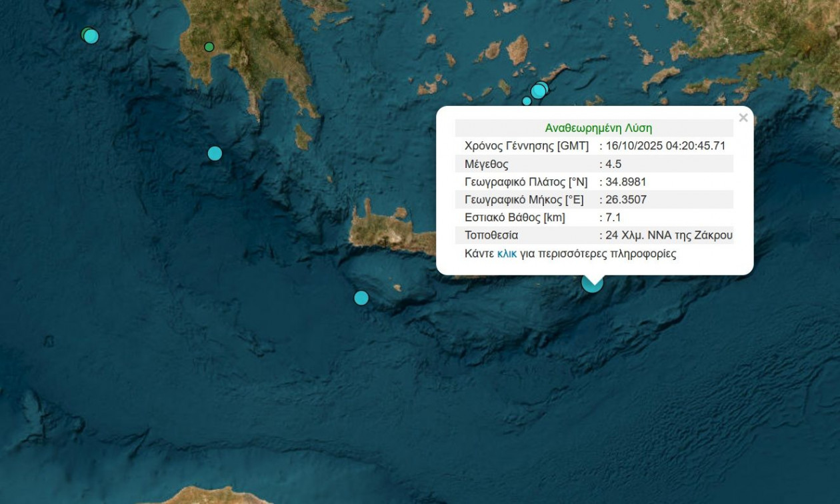Click the small cyan marker just above the popup edge
This screenshot has width=840, height=504.
[x=527, y=101]
